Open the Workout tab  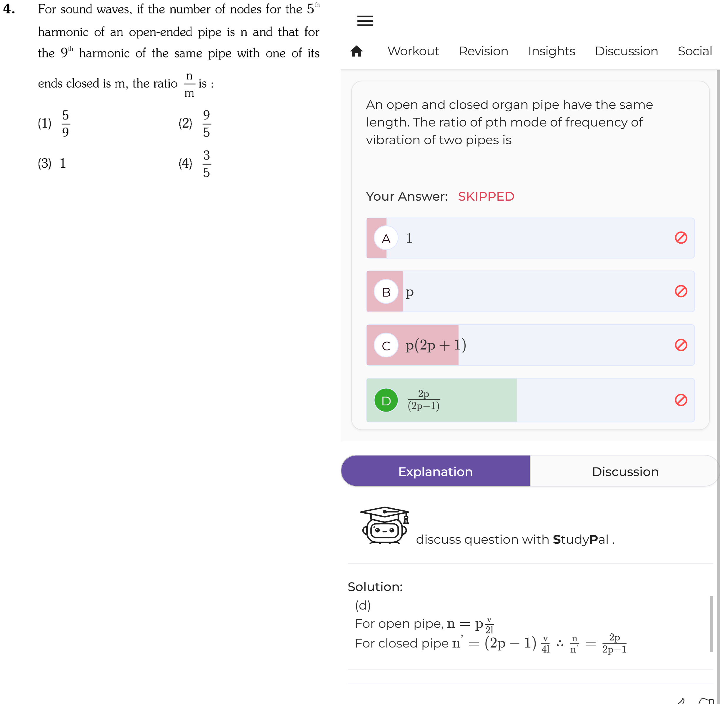click(x=413, y=51)
